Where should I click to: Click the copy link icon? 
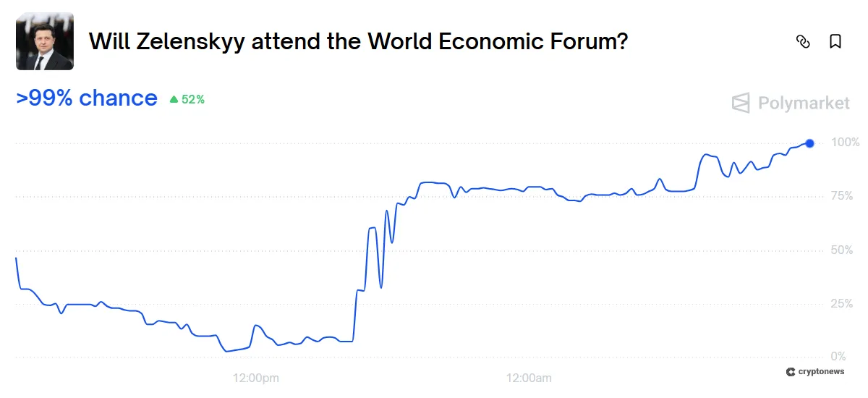[x=803, y=42]
